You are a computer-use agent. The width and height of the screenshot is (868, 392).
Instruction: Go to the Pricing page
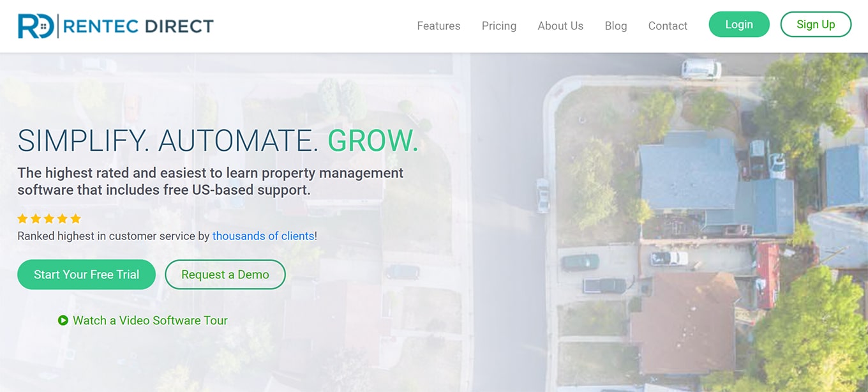click(499, 26)
